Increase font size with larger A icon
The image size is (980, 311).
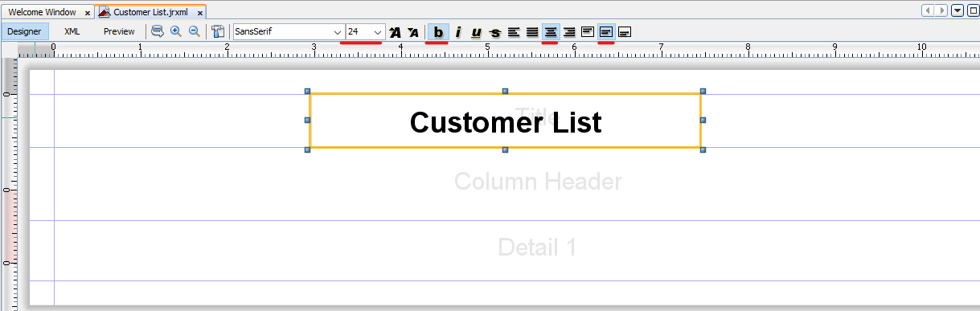pyautogui.click(x=395, y=32)
